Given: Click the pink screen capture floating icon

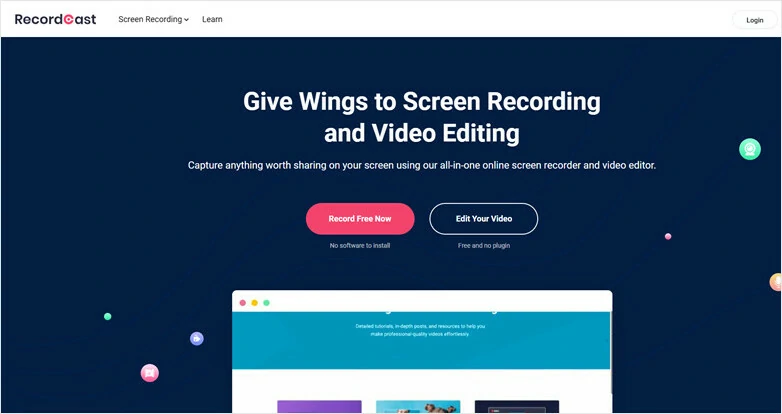Looking at the screenshot, I should (150, 373).
